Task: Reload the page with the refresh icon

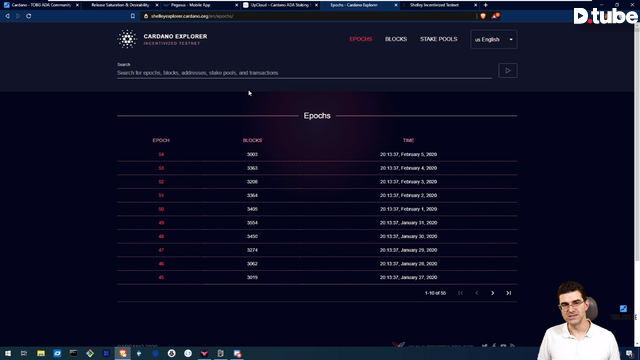Action: pos(29,16)
